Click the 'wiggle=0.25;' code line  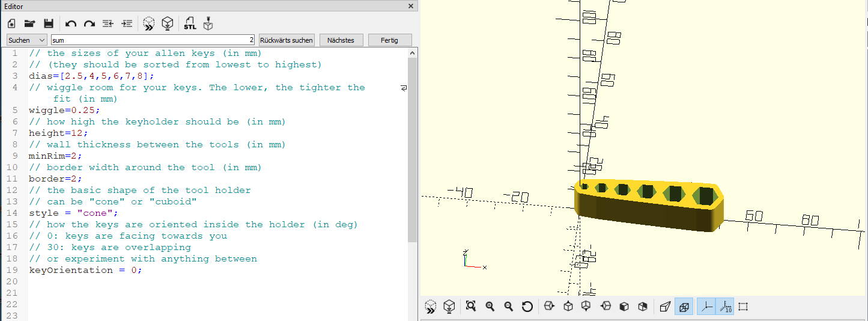pos(64,111)
